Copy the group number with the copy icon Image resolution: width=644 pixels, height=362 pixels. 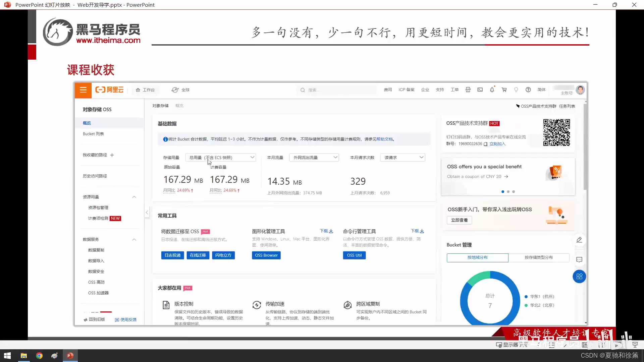click(x=485, y=144)
